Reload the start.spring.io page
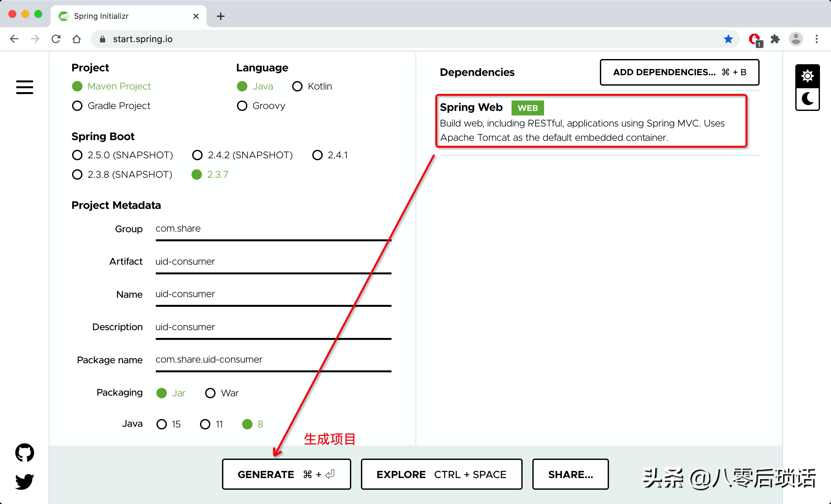This screenshot has height=504, width=831. tap(56, 39)
